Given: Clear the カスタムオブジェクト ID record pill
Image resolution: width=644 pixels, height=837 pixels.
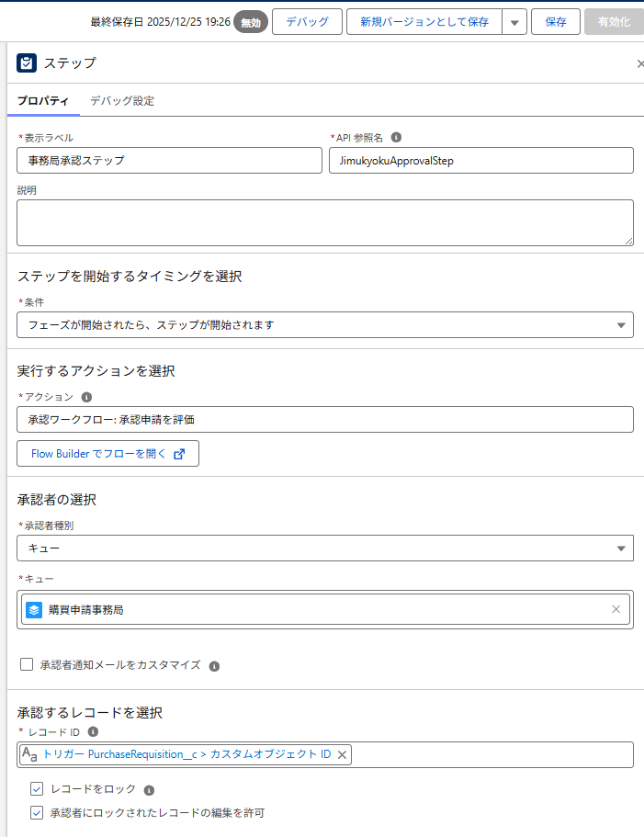Looking at the screenshot, I should (x=342, y=754).
